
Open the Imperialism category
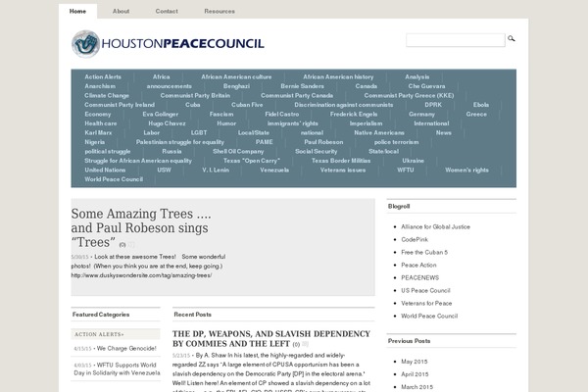point(366,123)
